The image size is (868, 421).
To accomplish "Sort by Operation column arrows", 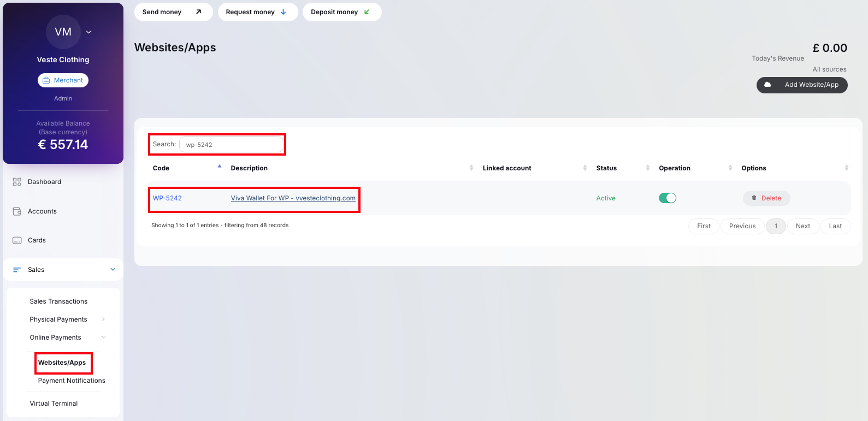I will click(x=730, y=168).
